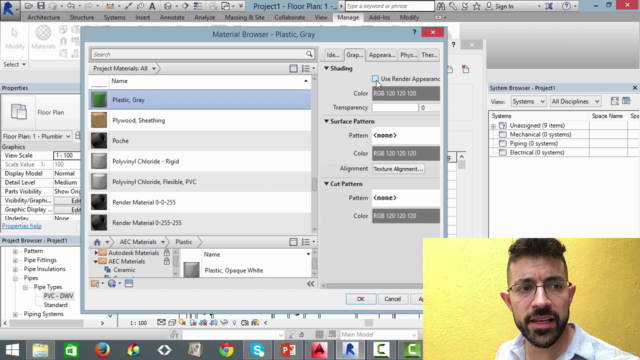Open the AEC Materials breadcrumb dropdown
The image size is (640, 360).
(x=163, y=242)
